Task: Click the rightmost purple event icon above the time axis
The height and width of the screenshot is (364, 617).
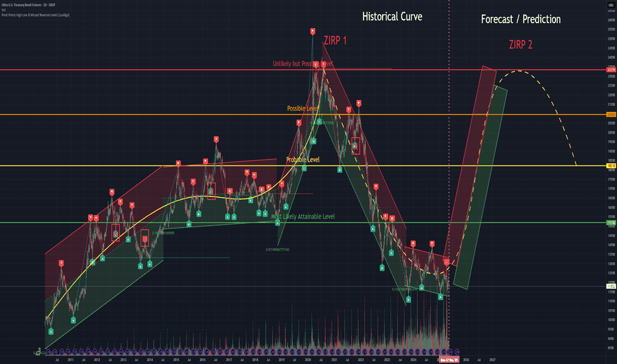Action: click(x=457, y=351)
